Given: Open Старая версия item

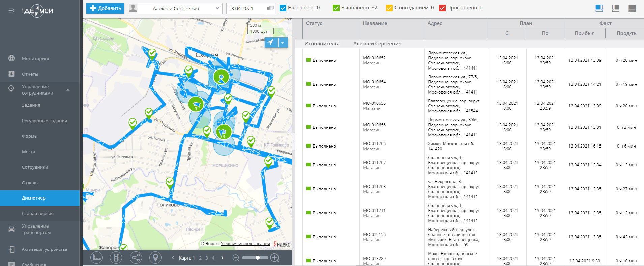Looking at the screenshot, I should 38,213.
